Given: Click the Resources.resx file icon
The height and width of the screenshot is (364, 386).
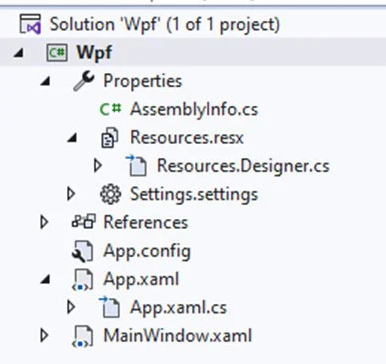Looking at the screenshot, I should click(x=110, y=138).
